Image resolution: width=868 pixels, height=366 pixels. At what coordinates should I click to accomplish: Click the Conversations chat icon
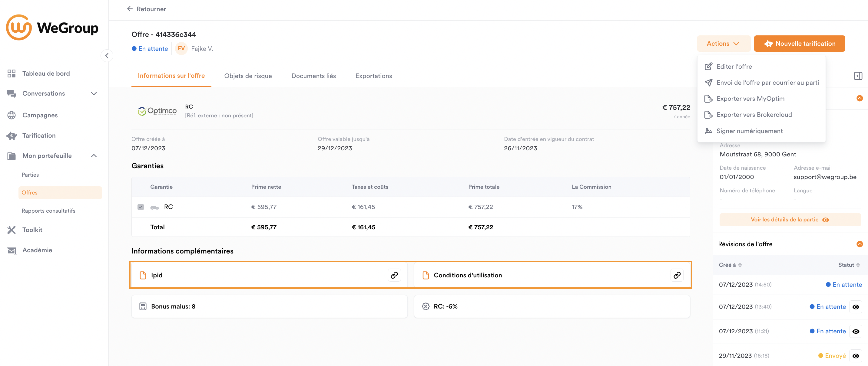tap(12, 93)
